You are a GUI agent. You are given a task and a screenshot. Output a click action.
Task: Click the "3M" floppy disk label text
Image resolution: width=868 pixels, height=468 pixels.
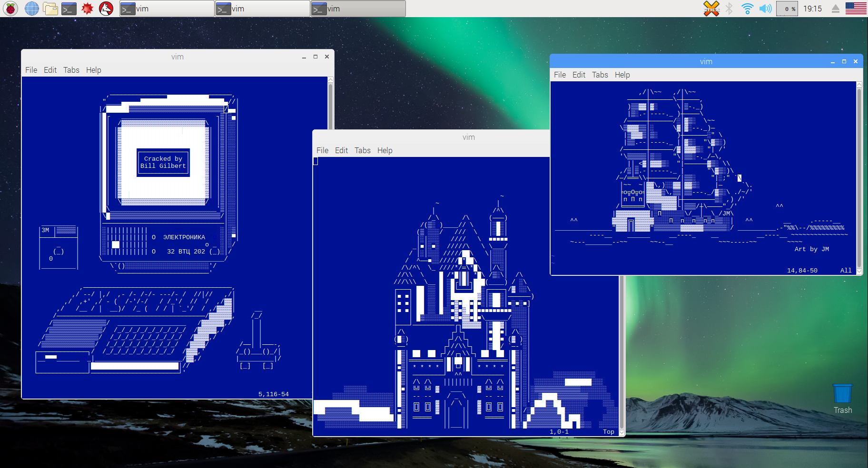point(45,230)
